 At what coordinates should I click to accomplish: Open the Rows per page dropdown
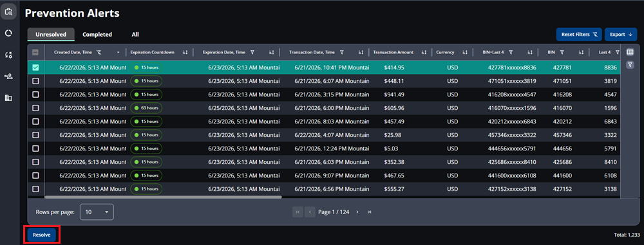pyautogui.click(x=97, y=212)
